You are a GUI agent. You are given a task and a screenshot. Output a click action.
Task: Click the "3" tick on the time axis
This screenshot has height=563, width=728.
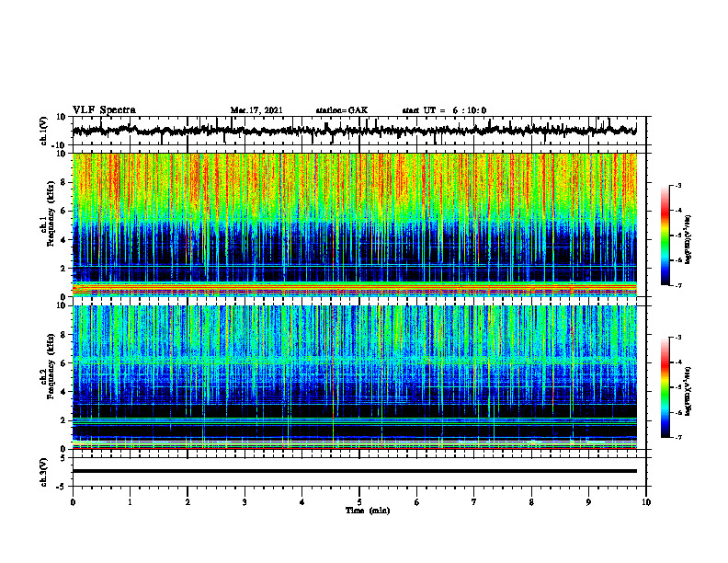pos(245,502)
